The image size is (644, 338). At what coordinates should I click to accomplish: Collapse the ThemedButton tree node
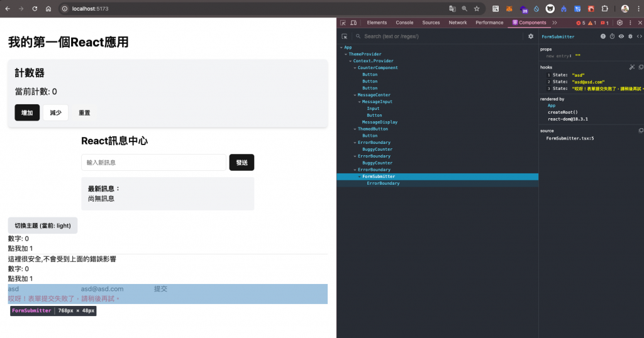[355, 129]
